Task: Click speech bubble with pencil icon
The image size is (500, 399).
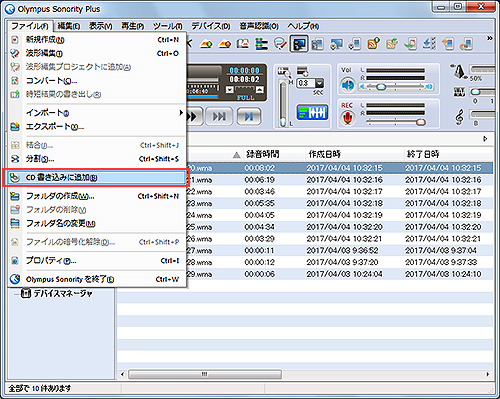Action: coord(280,44)
